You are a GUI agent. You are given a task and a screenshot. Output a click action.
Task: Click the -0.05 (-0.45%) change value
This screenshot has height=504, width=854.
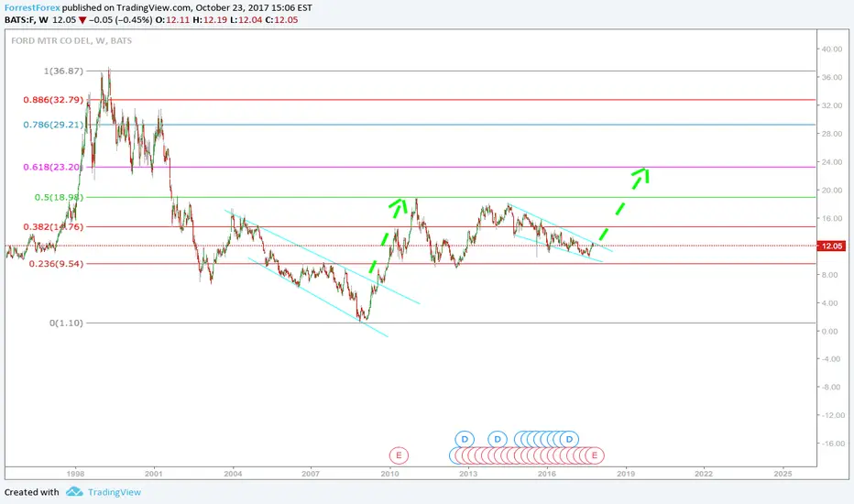click(x=120, y=20)
